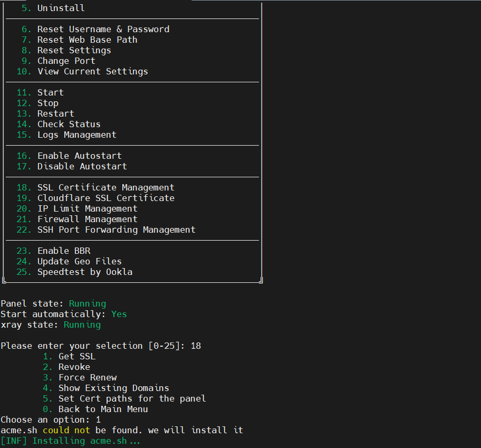Click the Get SSL submenu option
Screen dimensions: 481x448
click(76, 356)
